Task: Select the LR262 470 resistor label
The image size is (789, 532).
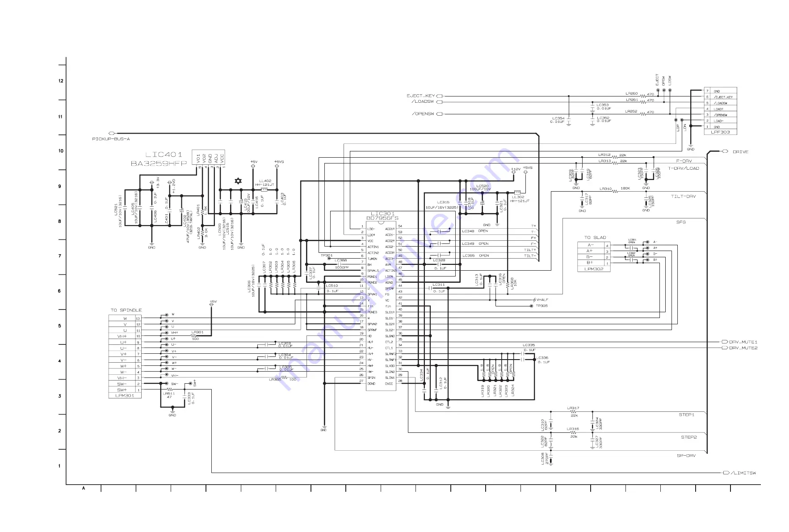Action: coord(639,112)
